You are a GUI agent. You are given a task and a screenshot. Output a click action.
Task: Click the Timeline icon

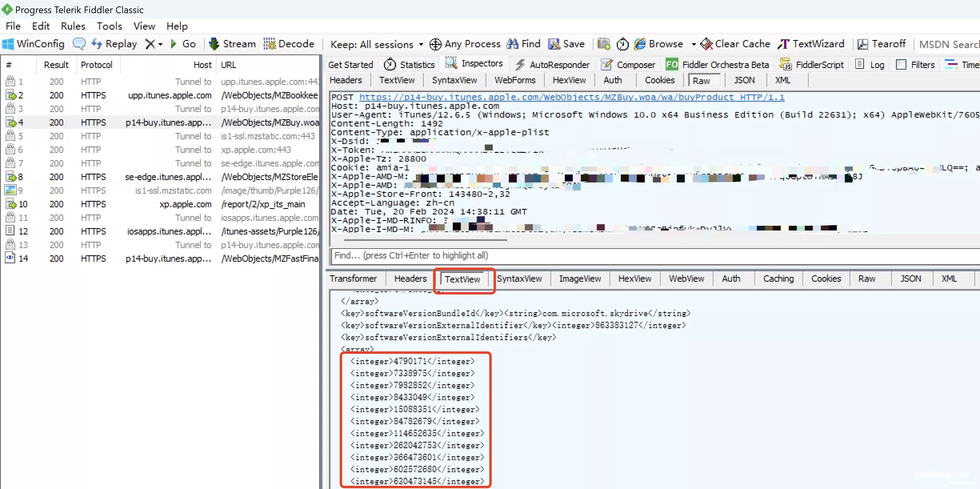pos(951,64)
